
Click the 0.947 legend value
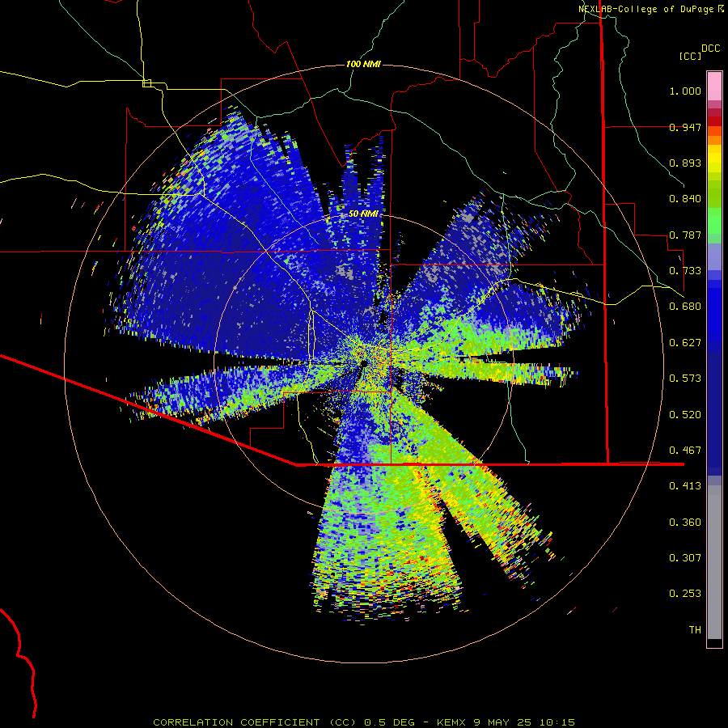685,127
